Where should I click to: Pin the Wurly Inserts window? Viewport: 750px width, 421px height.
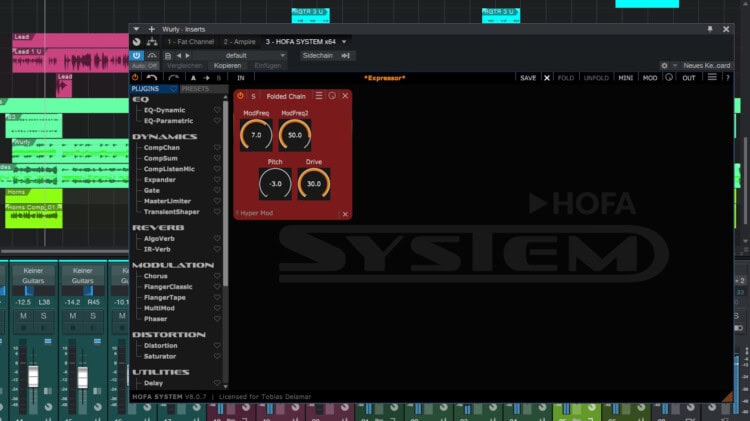[x=710, y=29]
